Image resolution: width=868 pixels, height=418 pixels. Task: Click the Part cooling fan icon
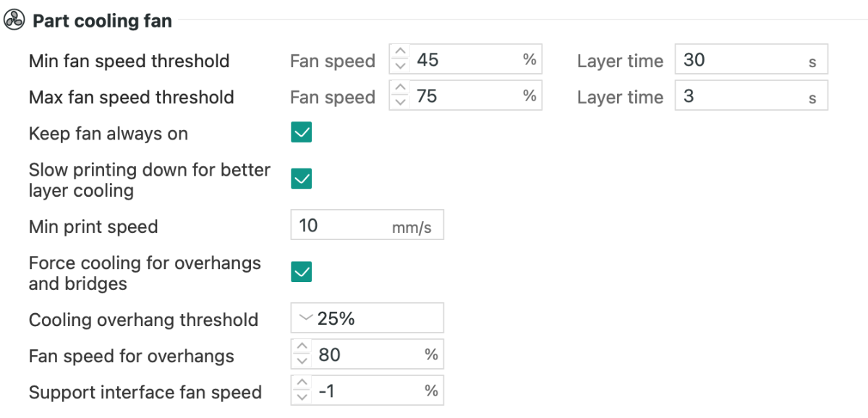click(x=14, y=20)
